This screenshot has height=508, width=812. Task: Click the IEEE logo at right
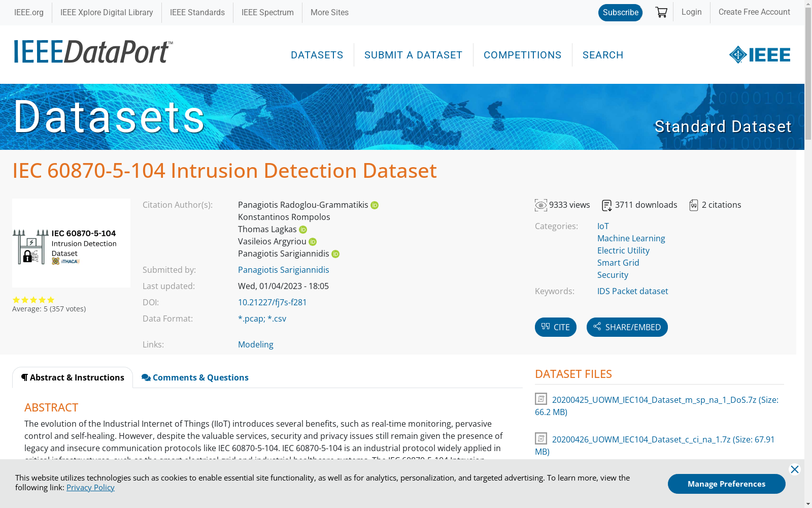pos(760,54)
